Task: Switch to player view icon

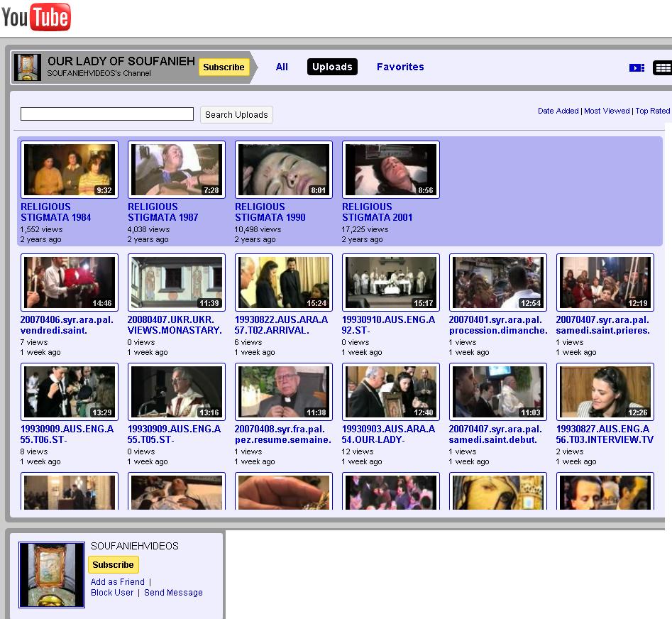Action: (637, 67)
